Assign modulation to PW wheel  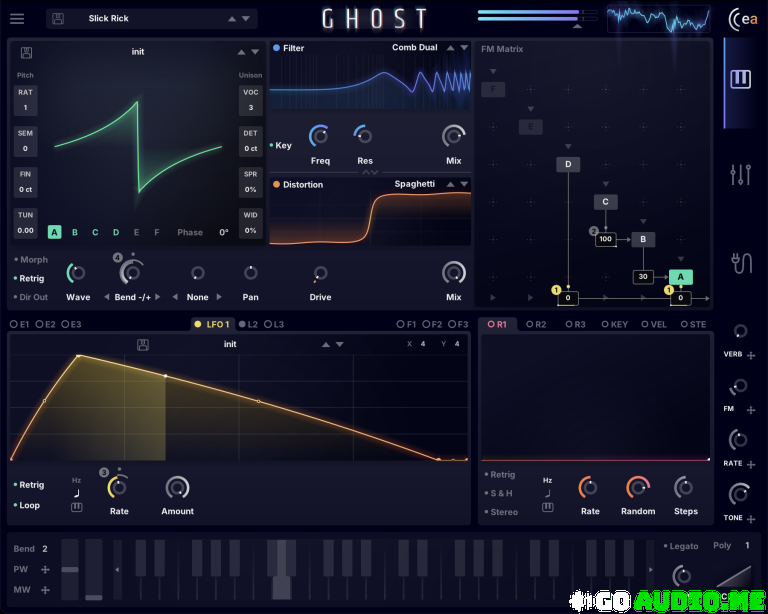click(x=45, y=569)
